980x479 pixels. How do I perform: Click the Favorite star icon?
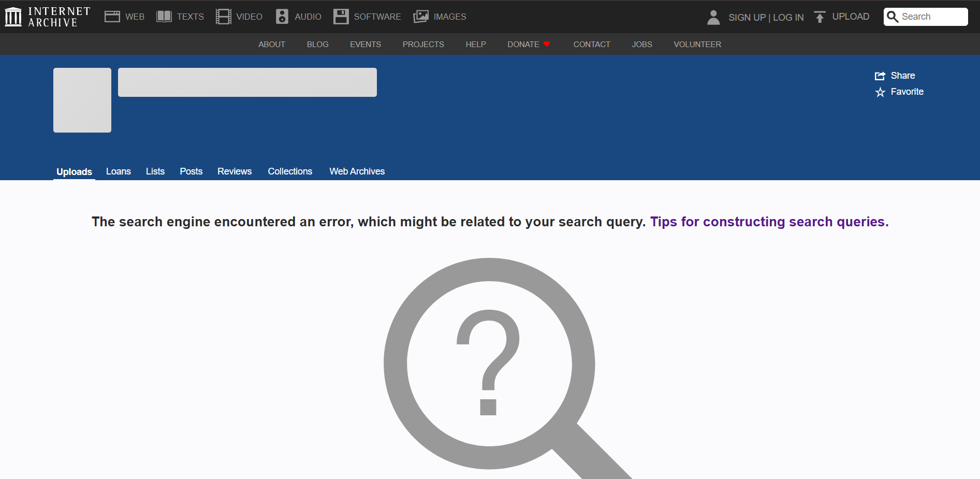click(880, 92)
